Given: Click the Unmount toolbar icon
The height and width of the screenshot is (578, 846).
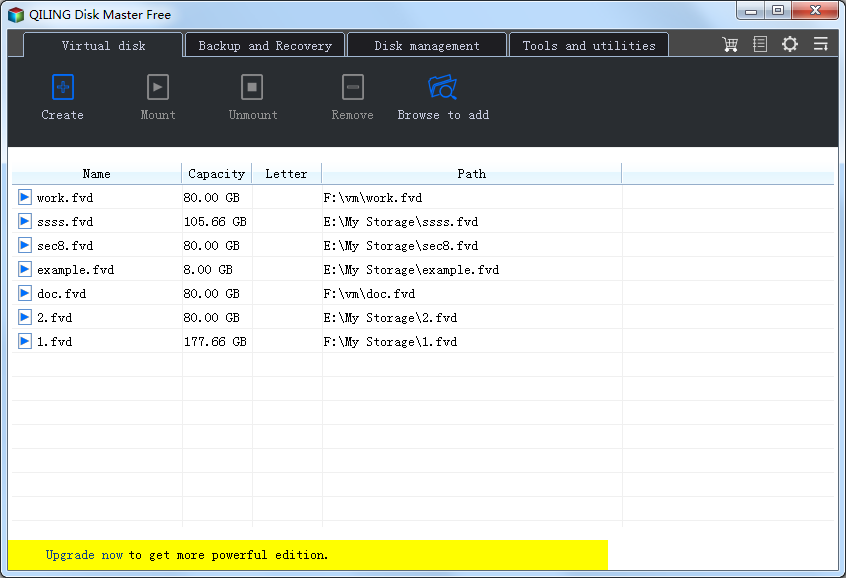Looking at the screenshot, I should pyautogui.click(x=252, y=87).
